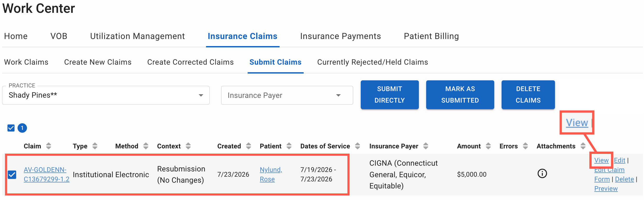
Task: Switch to the Insurance Payments tab
Action: pyautogui.click(x=341, y=36)
